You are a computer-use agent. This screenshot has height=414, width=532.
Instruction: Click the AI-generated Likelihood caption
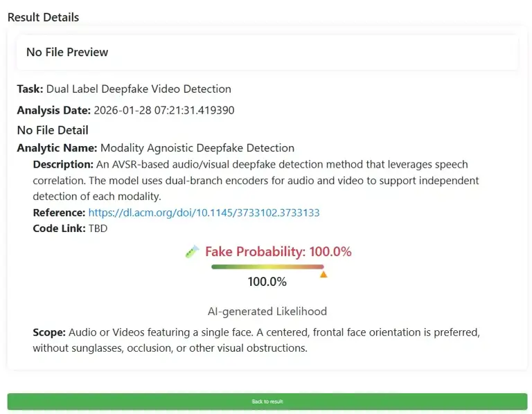tap(267, 312)
